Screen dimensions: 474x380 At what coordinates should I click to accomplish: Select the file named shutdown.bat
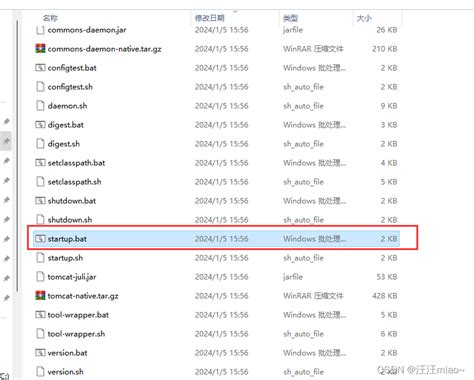(x=72, y=201)
